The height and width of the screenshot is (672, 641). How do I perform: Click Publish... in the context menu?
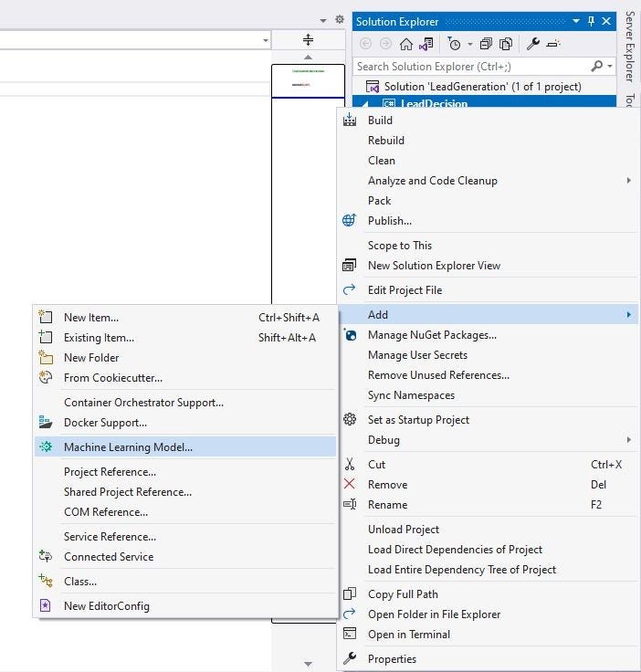(x=488, y=221)
